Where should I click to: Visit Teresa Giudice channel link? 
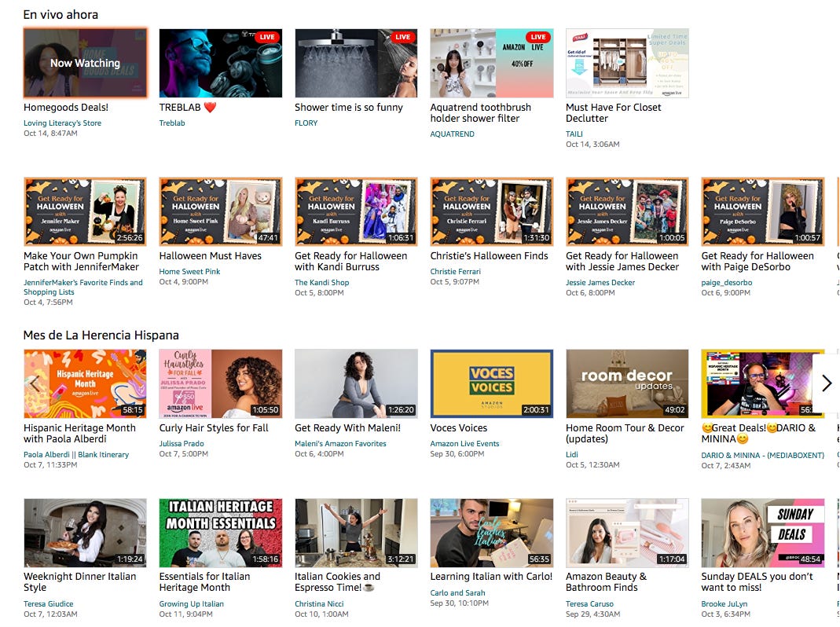click(x=48, y=603)
